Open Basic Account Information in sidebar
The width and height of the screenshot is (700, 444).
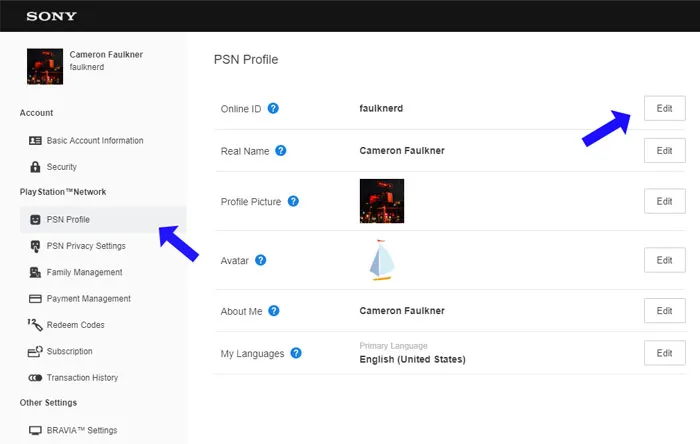tap(94, 141)
